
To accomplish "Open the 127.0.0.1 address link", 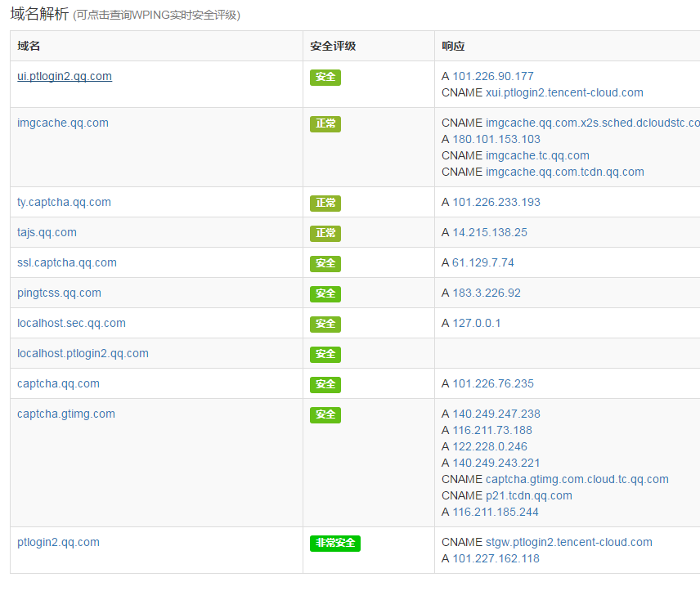I will click(477, 323).
